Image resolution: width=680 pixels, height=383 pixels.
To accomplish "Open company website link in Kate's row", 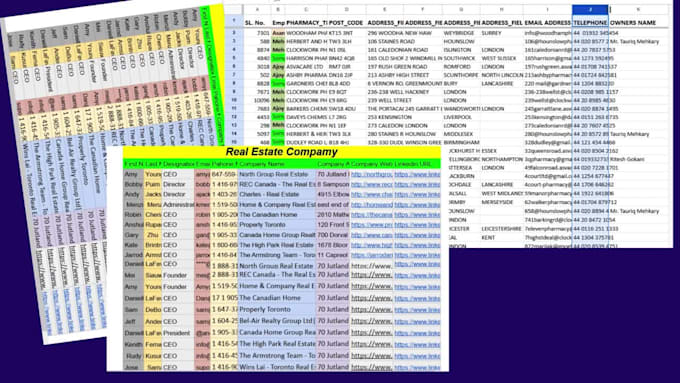I will [372, 245].
